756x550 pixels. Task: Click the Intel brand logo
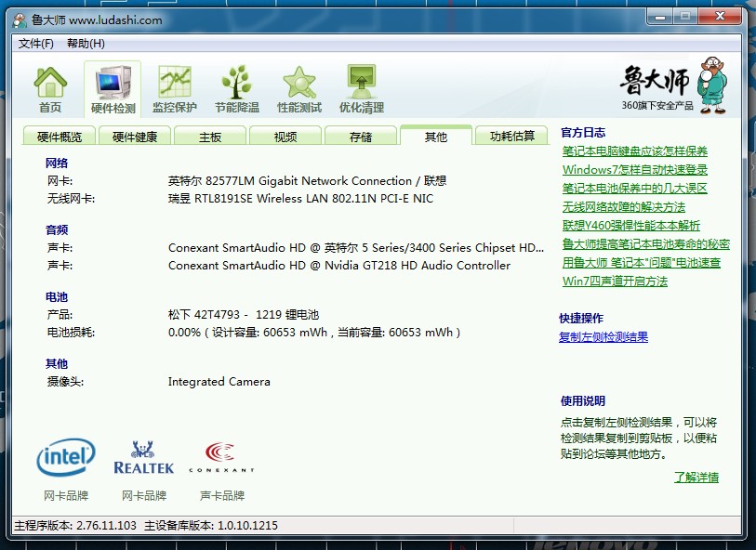click(x=66, y=456)
